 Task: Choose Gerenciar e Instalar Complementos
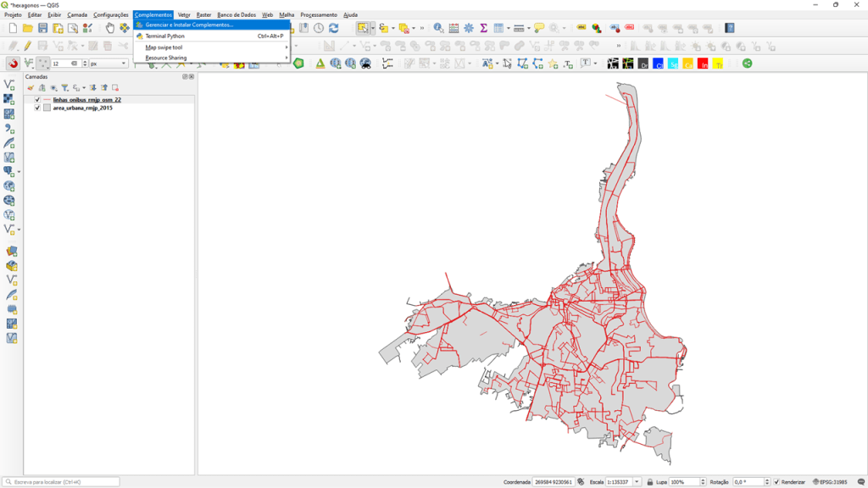[x=189, y=25]
